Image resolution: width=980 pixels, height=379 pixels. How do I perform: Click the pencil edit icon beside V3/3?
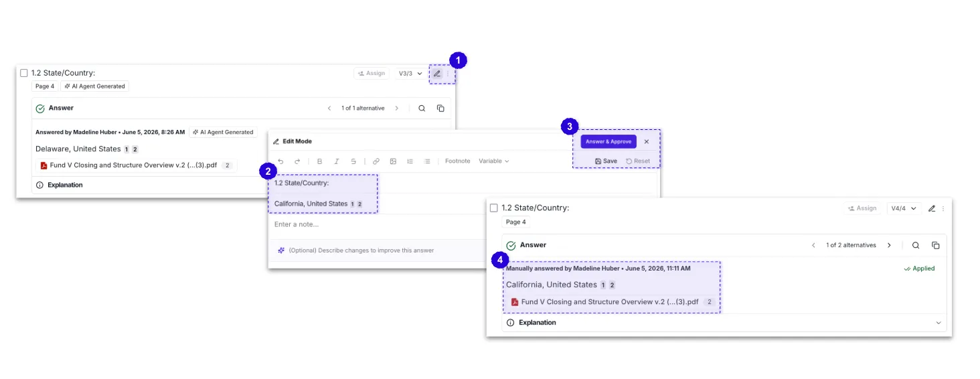tap(437, 74)
